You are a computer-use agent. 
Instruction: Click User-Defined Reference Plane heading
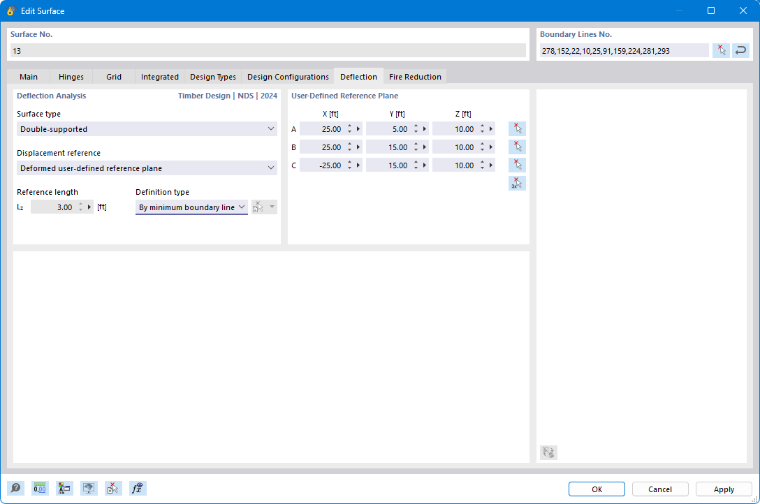[345, 96]
